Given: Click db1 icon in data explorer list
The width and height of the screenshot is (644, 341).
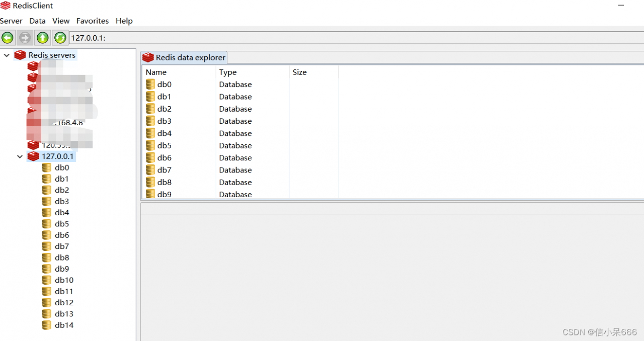Looking at the screenshot, I should [150, 97].
